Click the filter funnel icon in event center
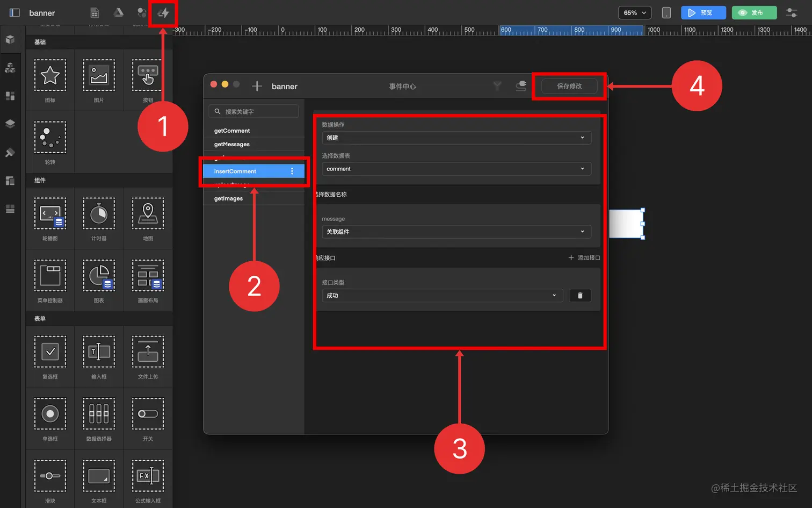The height and width of the screenshot is (508, 812). (497, 86)
